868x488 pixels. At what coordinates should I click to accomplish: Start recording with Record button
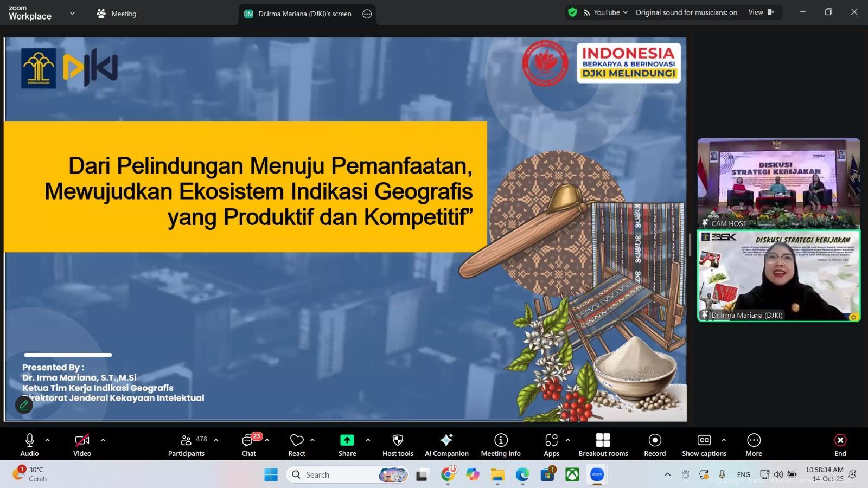tap(655, 445)
